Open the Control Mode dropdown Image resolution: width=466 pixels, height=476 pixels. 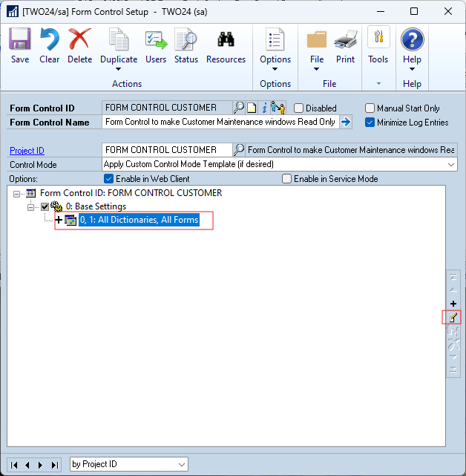pos(451,165)
